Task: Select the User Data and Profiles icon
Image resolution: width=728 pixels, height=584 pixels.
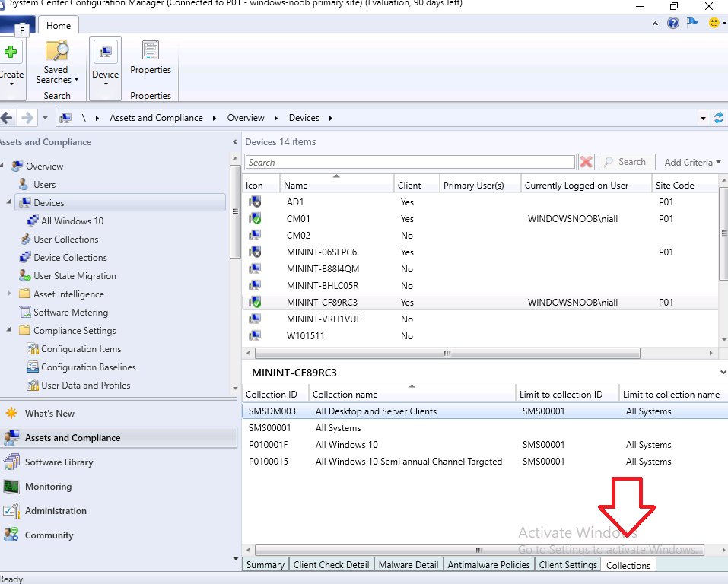Action: pyautogui.click(x=33, y=385)
